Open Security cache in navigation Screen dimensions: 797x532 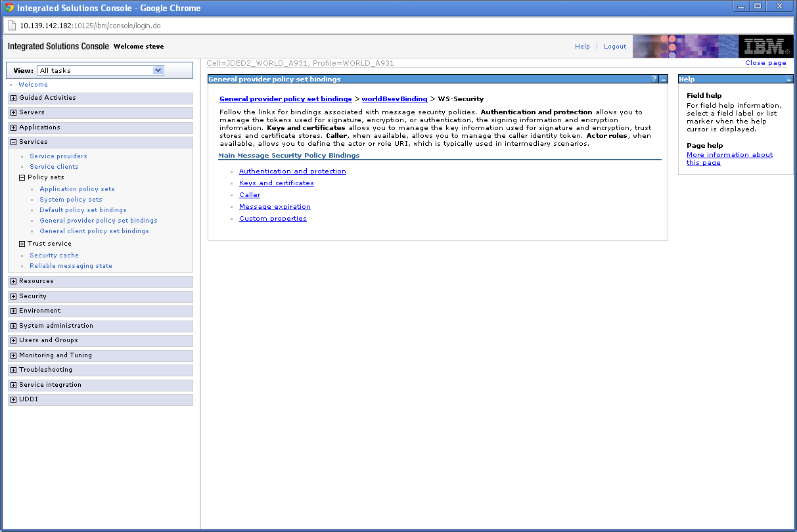click(x=54, y=255)
